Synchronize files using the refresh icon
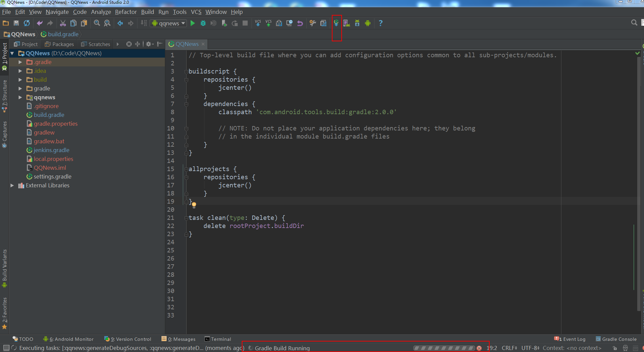This screenshot has width=644, height=352. tap(27, 23)
